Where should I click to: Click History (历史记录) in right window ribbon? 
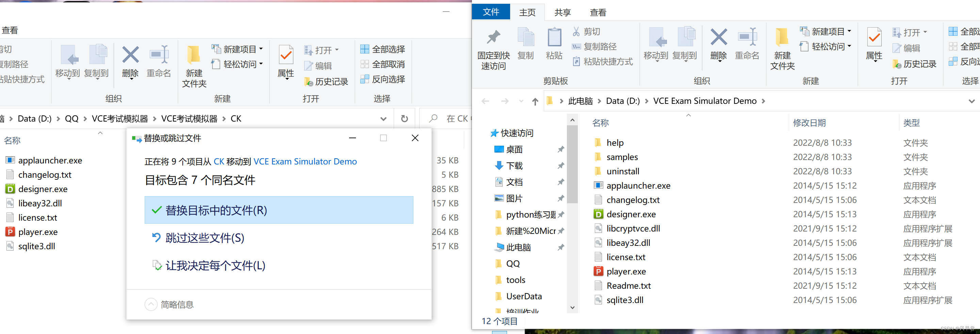point(915,64)
